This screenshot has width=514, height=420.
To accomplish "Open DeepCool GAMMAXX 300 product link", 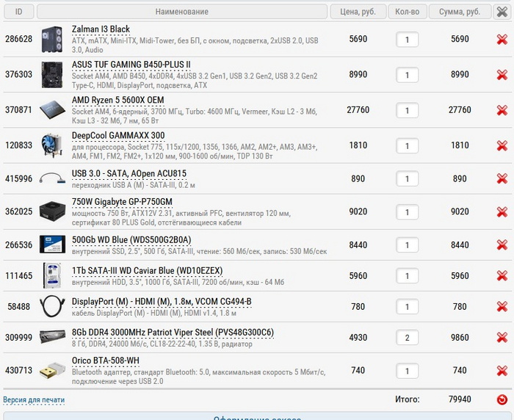I will [118, 135].
